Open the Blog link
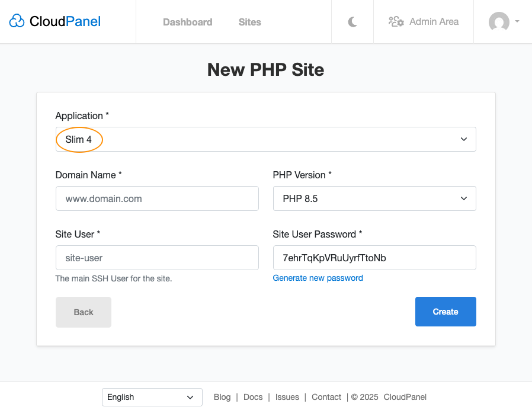The image size is (532, 407). tap(222, 397)
